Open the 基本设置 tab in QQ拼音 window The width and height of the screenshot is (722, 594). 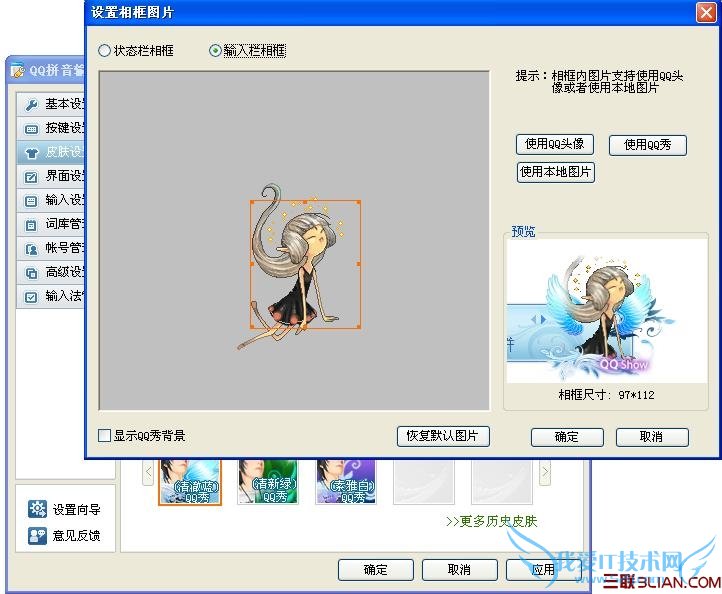coord(51,104)
